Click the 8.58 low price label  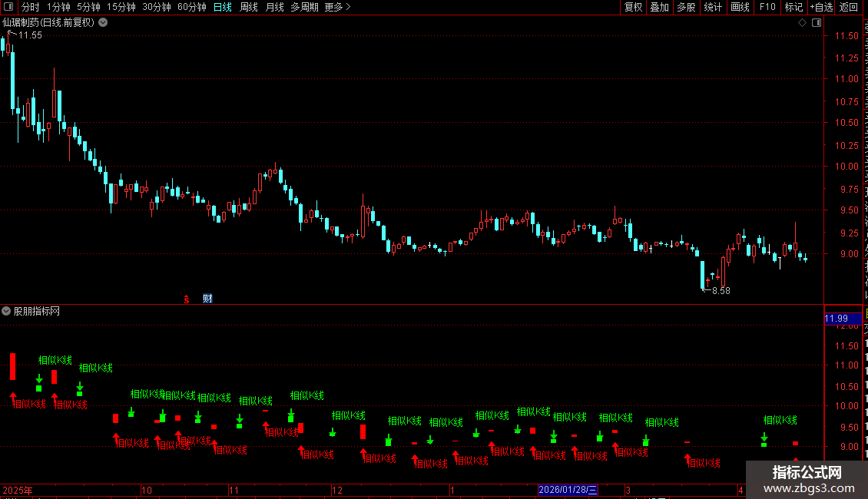click(x=721, y=291)
